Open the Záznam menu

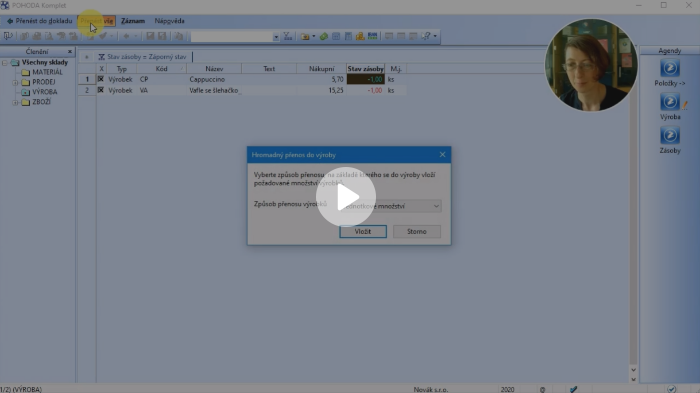[x=133, y=21]
